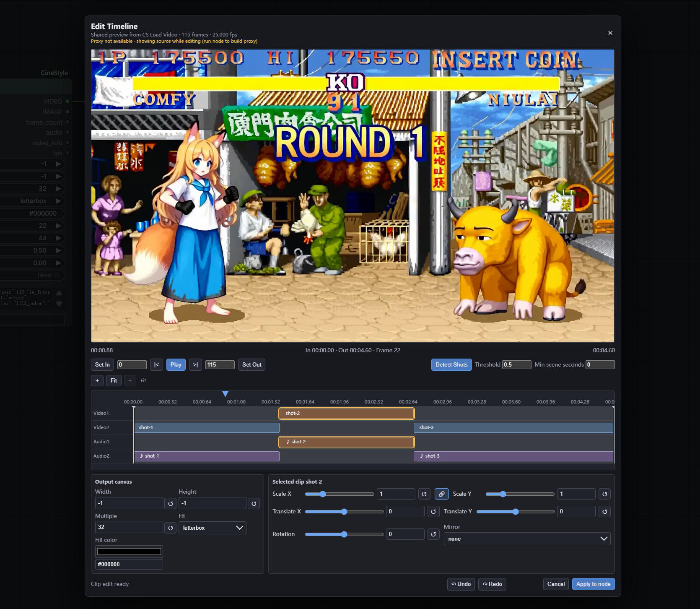Viewport: 700px width, 609px height.
Task: Jump to the first frame button
Action: (156, 364)
